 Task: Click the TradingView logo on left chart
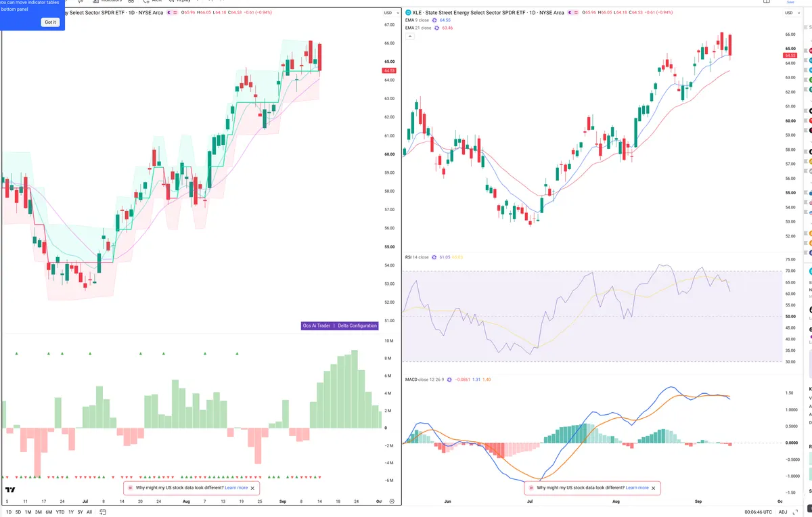(x=10, y=489)
